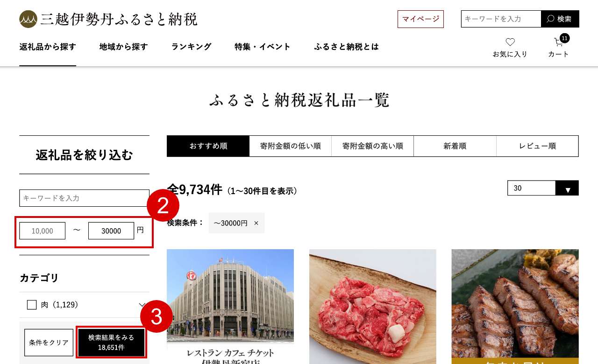Open the 地域から探す menu

pos(123,47)
